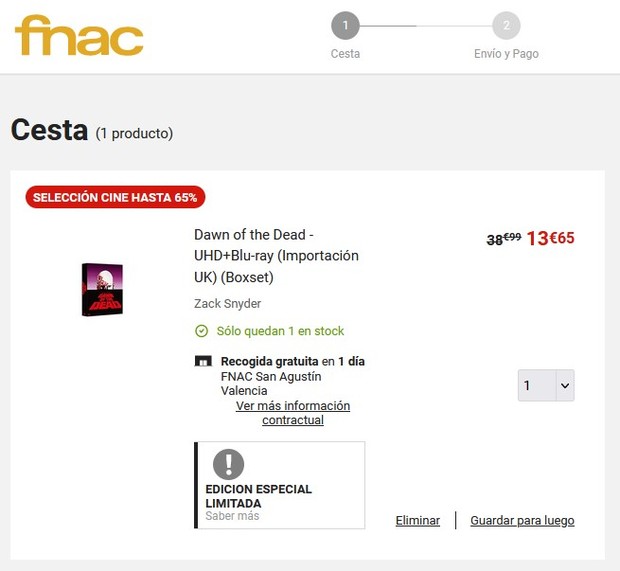Click the Selección Cine Hasta 65% badge
The image size is (620, 571).
click(x=115, y=197)
